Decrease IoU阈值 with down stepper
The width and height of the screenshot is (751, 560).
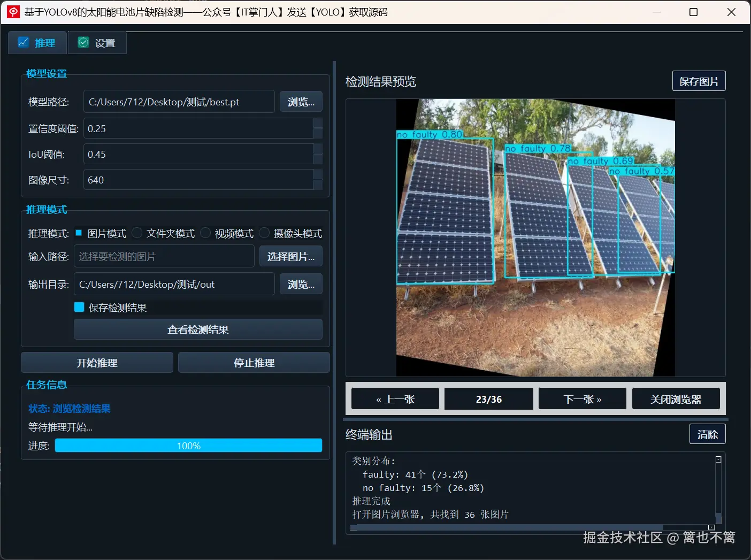[x=318, y=159]
